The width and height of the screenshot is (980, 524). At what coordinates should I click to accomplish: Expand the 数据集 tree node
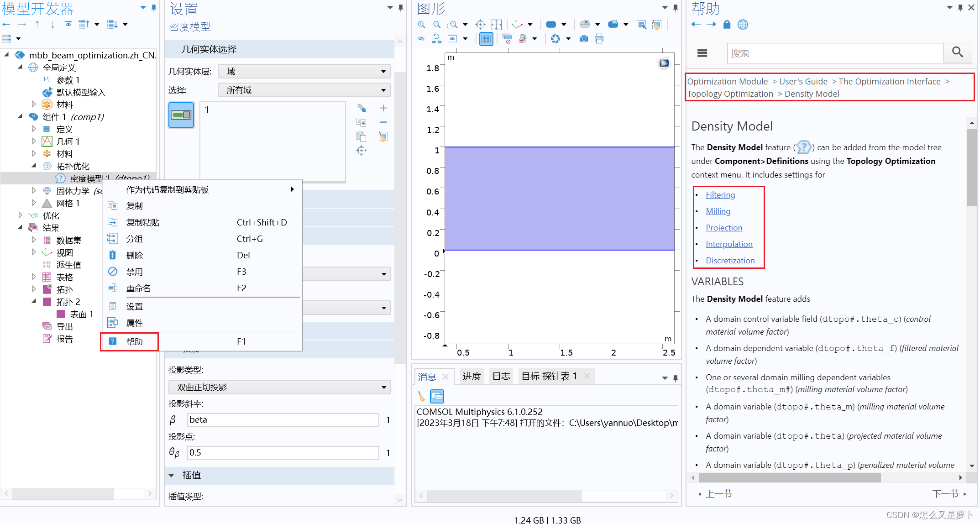[34, 240]
